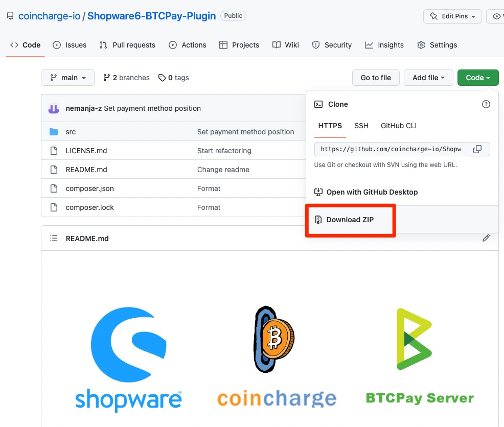
Task: Click the repository icon beside coincharge-io
Action: (x=10, y=16)
